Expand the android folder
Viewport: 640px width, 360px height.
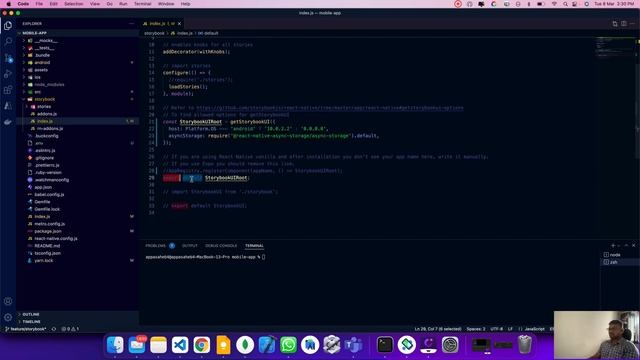click(x=42, y=62)
